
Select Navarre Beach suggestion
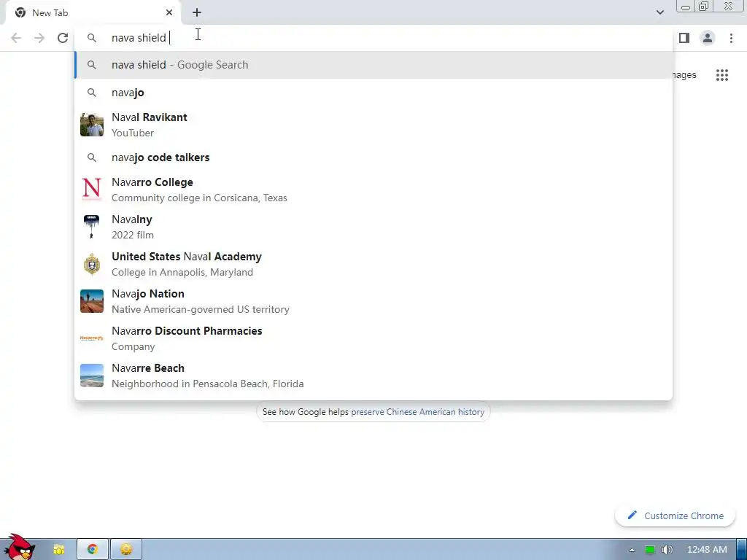click(373, 376)
